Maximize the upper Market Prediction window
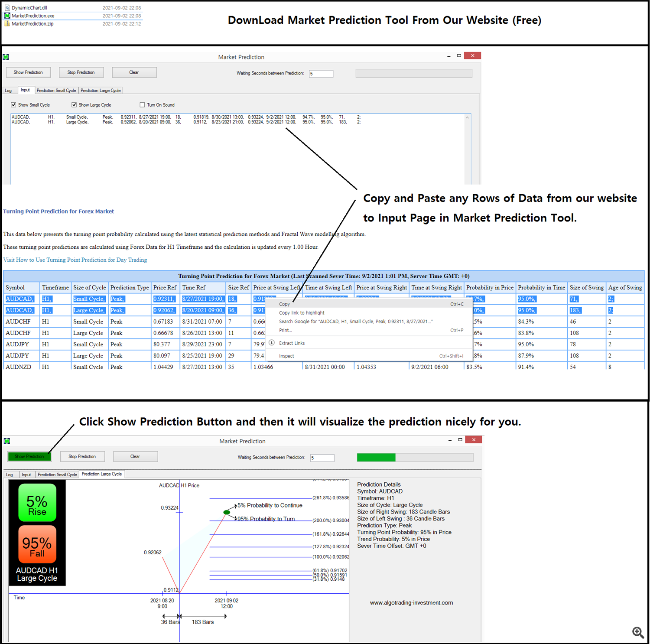Viewport: 650px width, 644px height. coord(459,55)
